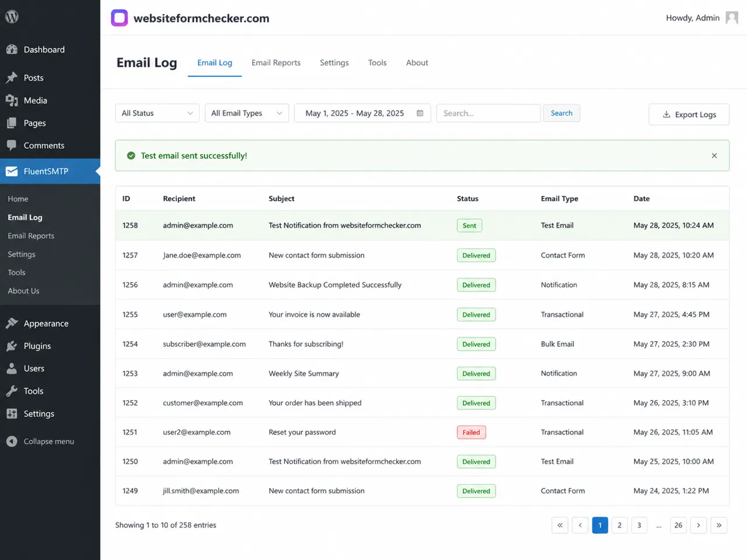The width and height of the screenshot is (747, 560).
Task: Click log ID 1250
Action: click(130, 461)
